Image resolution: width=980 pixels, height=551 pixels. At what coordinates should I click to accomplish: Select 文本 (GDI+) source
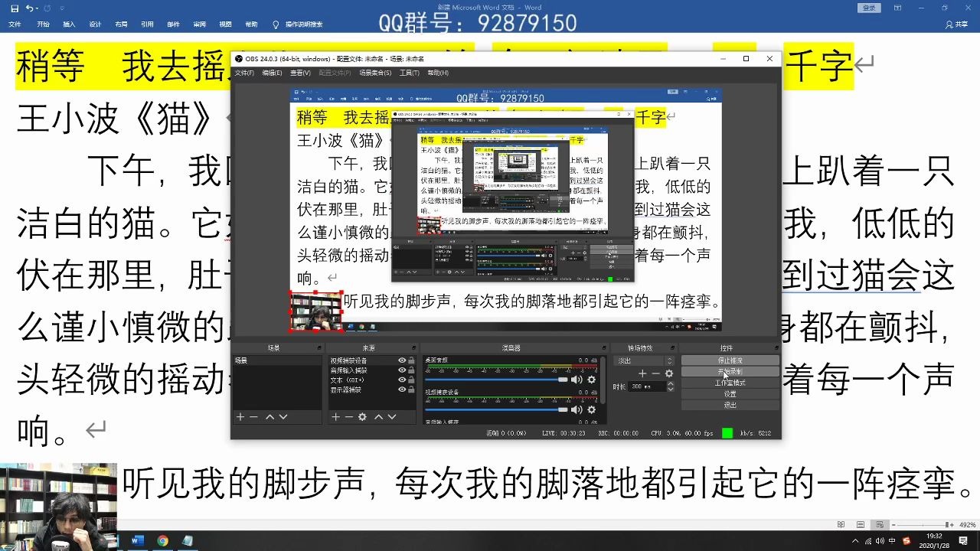347,380
